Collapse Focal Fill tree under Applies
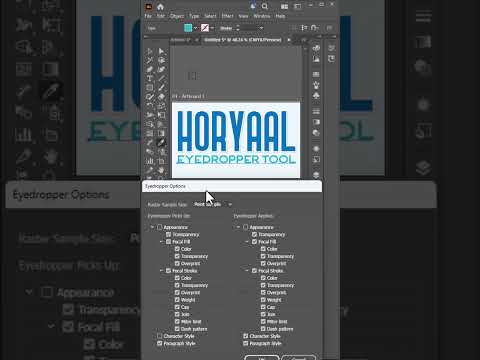Viewport: 480px width, 360px height. coord(247,242)
